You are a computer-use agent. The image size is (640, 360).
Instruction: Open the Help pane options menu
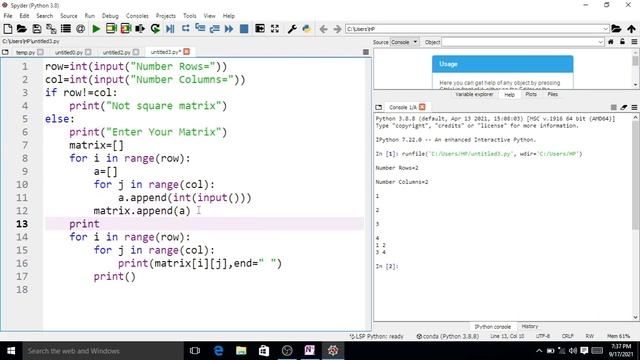634,42
